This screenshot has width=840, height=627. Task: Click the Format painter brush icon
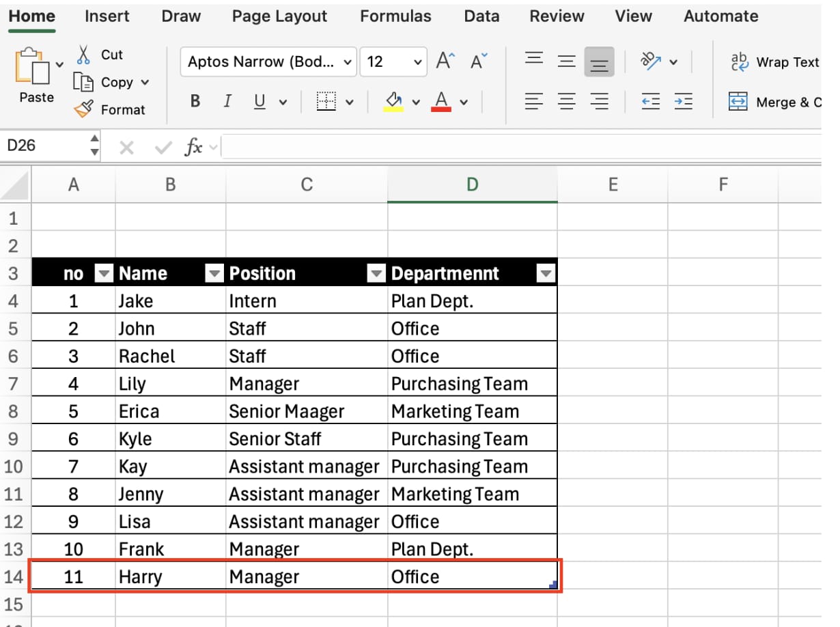[x=83, y=109]
